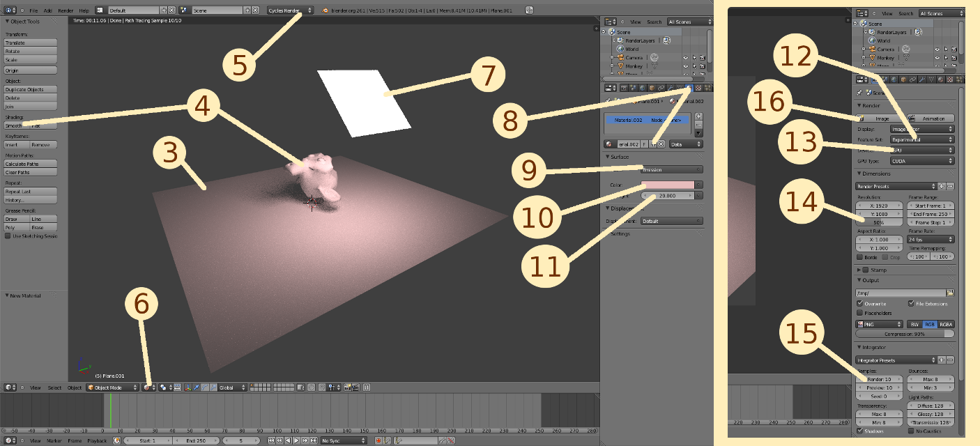Enable the Placeholders checkbox
The width and height of the screenshot is (980, 446).
pos(859,314)
